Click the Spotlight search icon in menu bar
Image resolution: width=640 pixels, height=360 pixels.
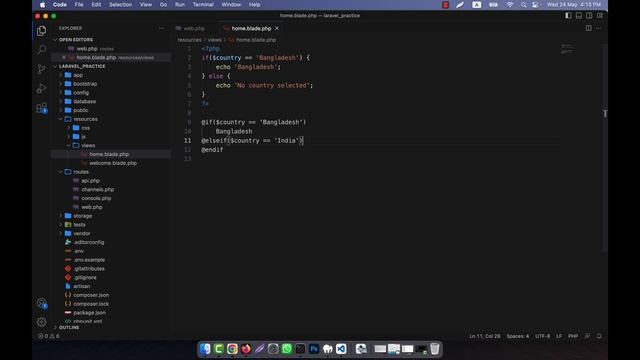click(x=523, y=5)
